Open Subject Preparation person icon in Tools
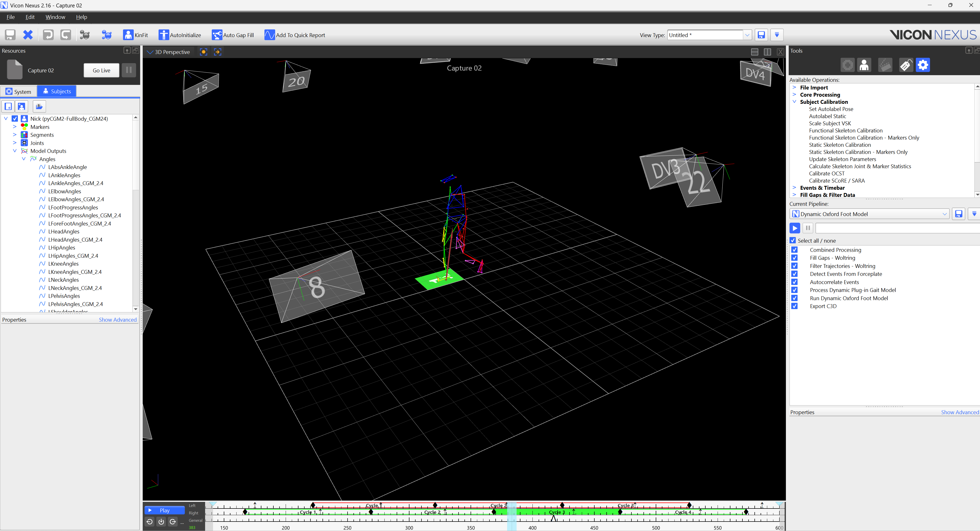The width and height of the screenshot is (980, 531). pyautogui.click(x=864, y=65)
